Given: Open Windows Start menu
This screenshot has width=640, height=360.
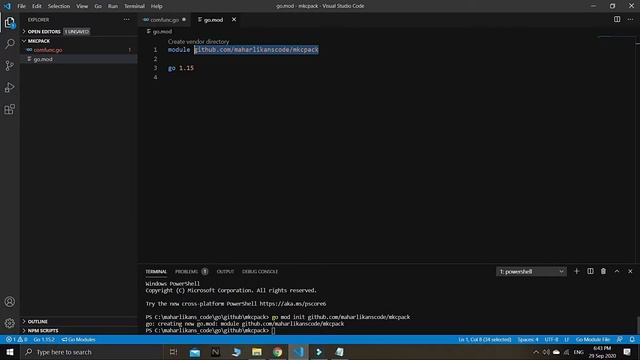Looking at the screenshot, I should [x=10, y=352].
